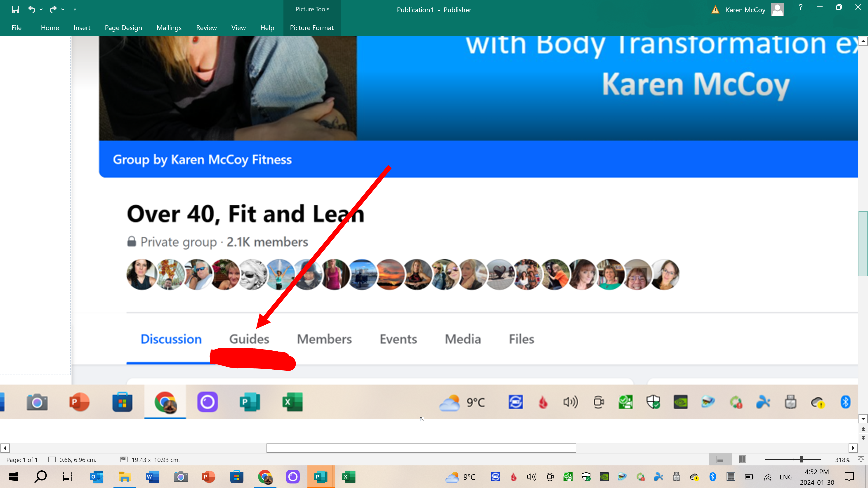Open Customize Quick Access Toolbar dropdown
868x488 pixels.
[75, 9]
